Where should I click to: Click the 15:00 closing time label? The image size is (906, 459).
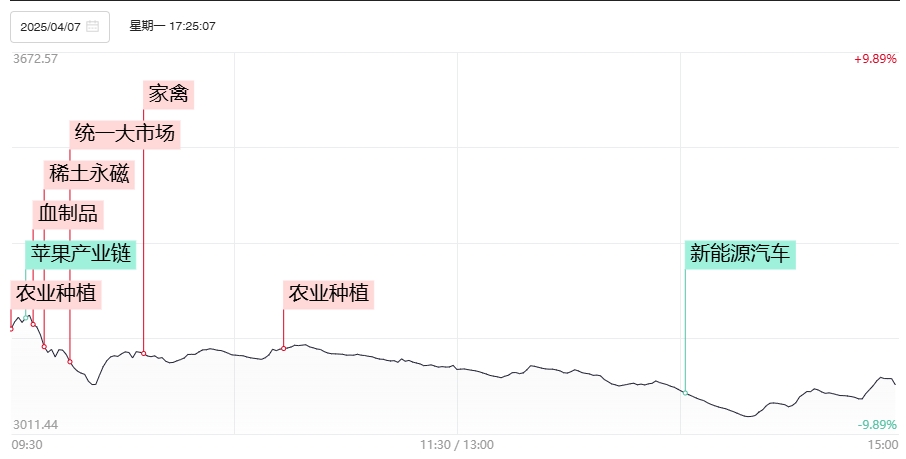coord(882,445)
